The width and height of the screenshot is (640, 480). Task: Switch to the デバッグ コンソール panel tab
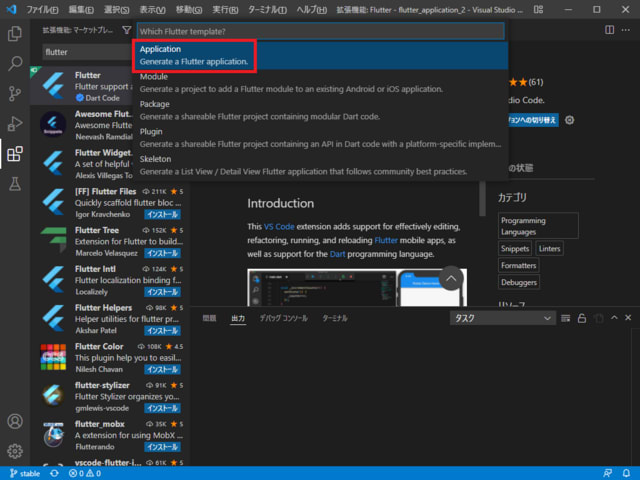[284, 318]
